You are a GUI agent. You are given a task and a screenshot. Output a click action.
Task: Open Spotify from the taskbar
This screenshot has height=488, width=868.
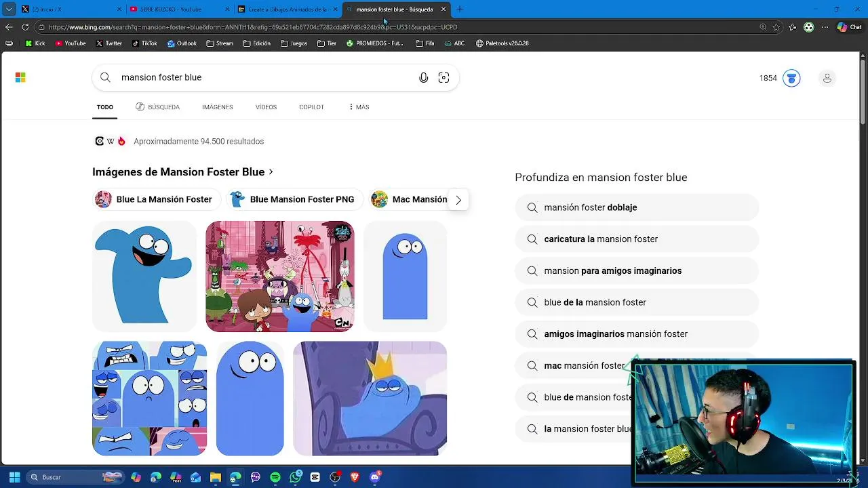(275, 477)
